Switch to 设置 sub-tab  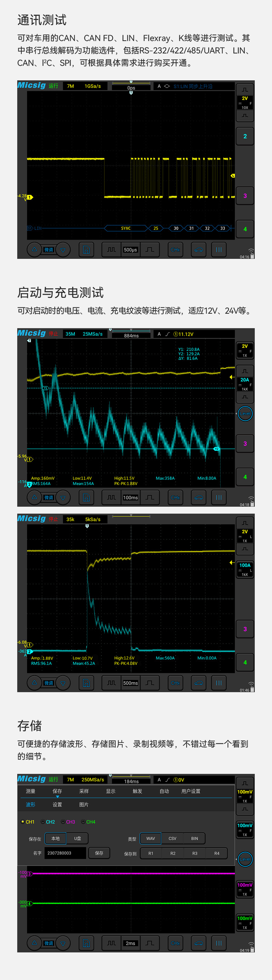click(57, 805)
